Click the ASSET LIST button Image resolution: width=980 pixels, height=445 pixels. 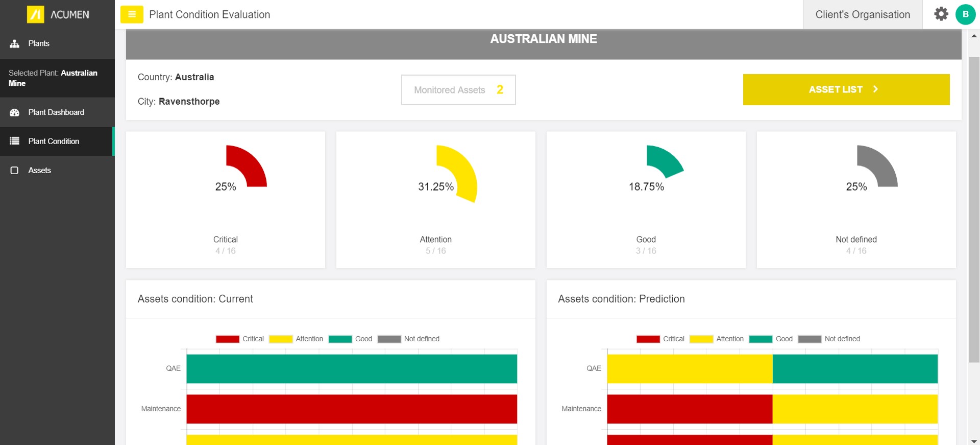click(846, 89)
